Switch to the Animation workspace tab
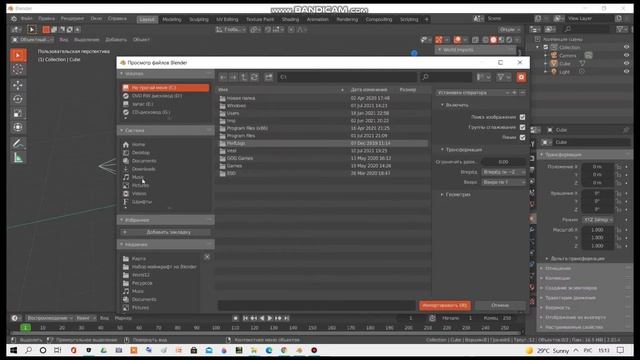This screenshot has height=360, width=640. point(318,20)
